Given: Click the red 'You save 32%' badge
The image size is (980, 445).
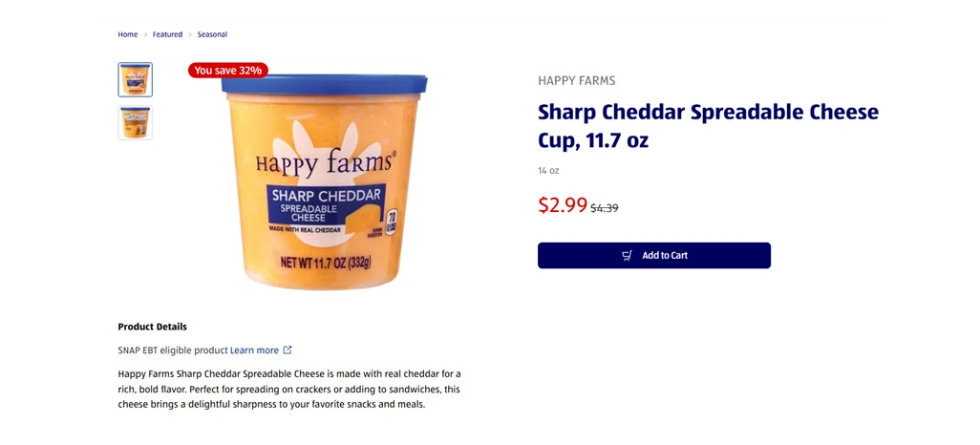Looking at the screenshot, I should 227,70.
